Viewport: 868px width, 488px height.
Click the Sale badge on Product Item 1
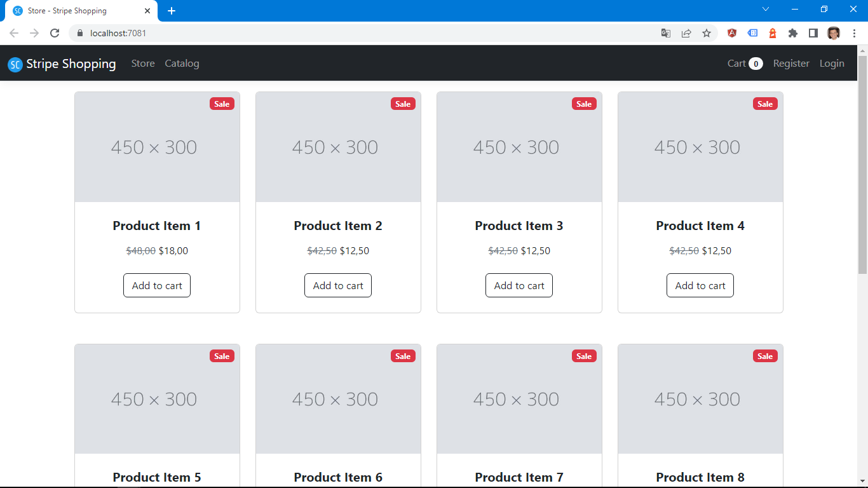tap(222, 104)
